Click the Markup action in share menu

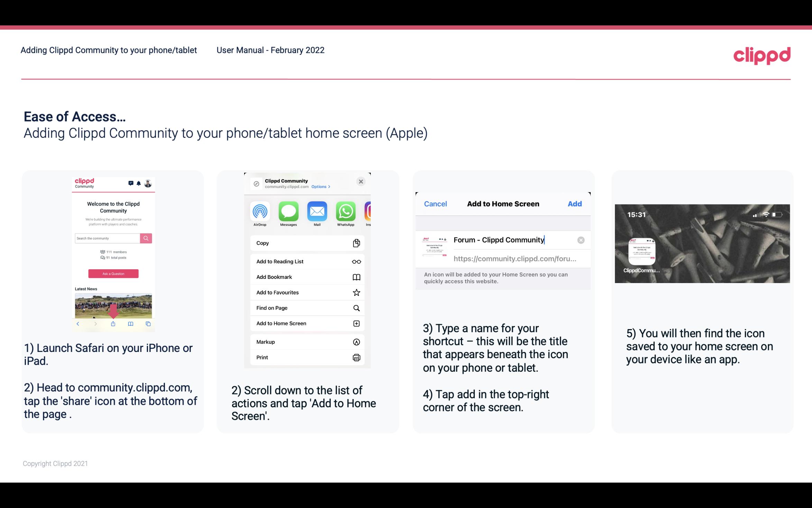(306, 341)
